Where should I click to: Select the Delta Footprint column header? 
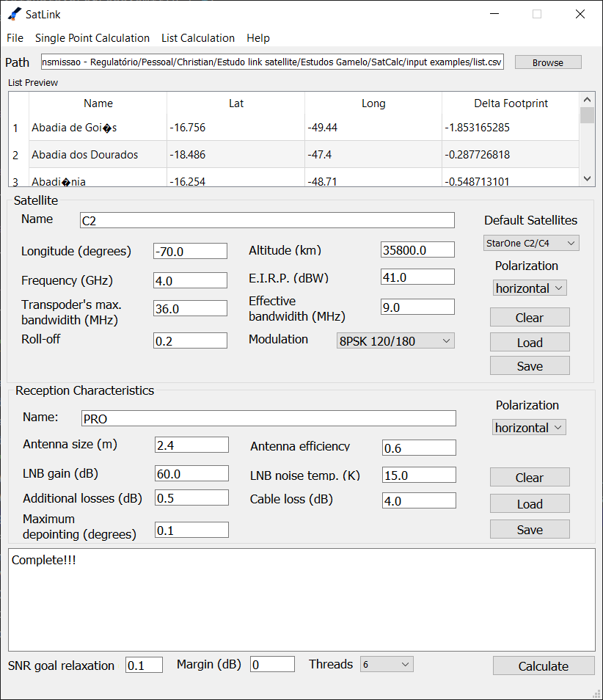[x=511, y=103]
